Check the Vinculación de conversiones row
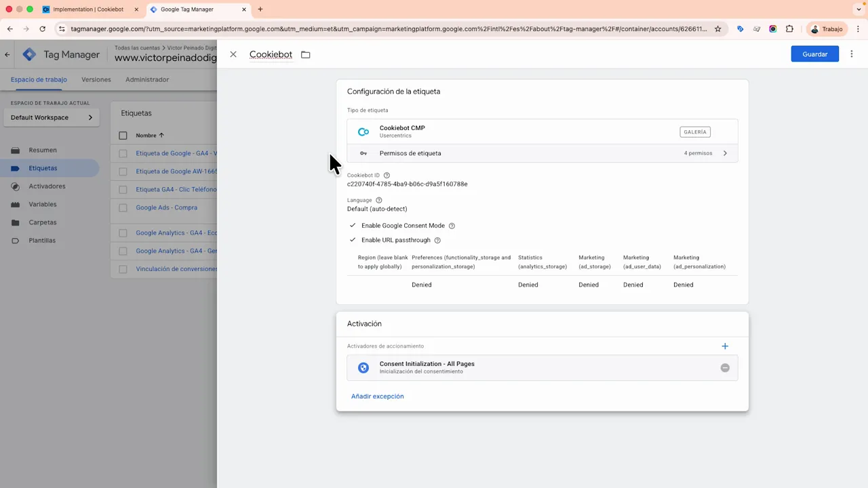Image resolution: width=868 pixels, height=488 pixels. (123, 269)
